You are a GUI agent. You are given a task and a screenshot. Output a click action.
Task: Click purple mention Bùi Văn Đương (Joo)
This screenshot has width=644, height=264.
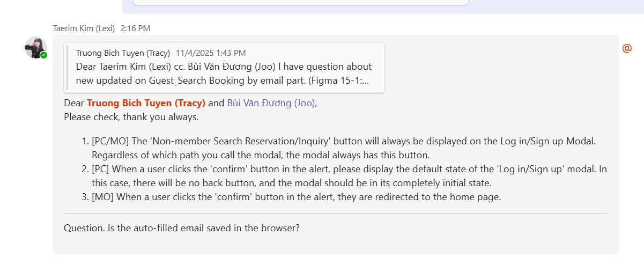point(271,103)
